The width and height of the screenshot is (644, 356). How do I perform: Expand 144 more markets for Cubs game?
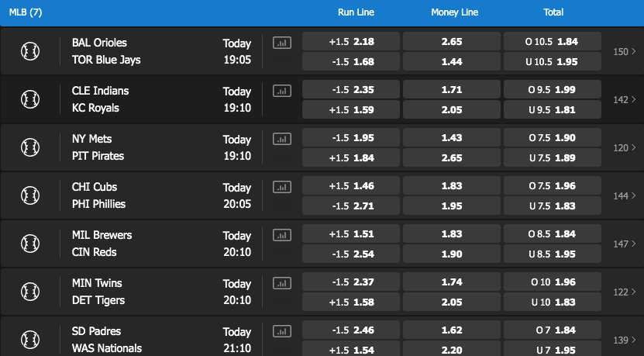click(625, 195)
